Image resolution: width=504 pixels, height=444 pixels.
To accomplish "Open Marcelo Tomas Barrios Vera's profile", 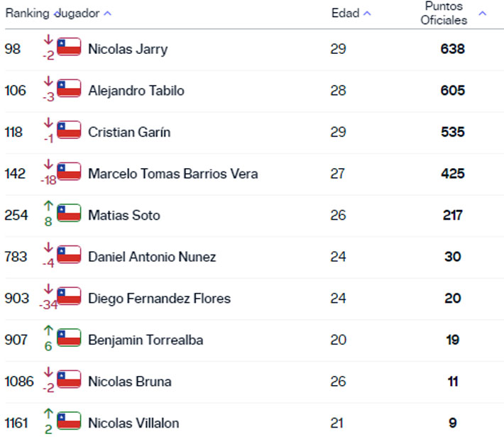I will point(172,174).
